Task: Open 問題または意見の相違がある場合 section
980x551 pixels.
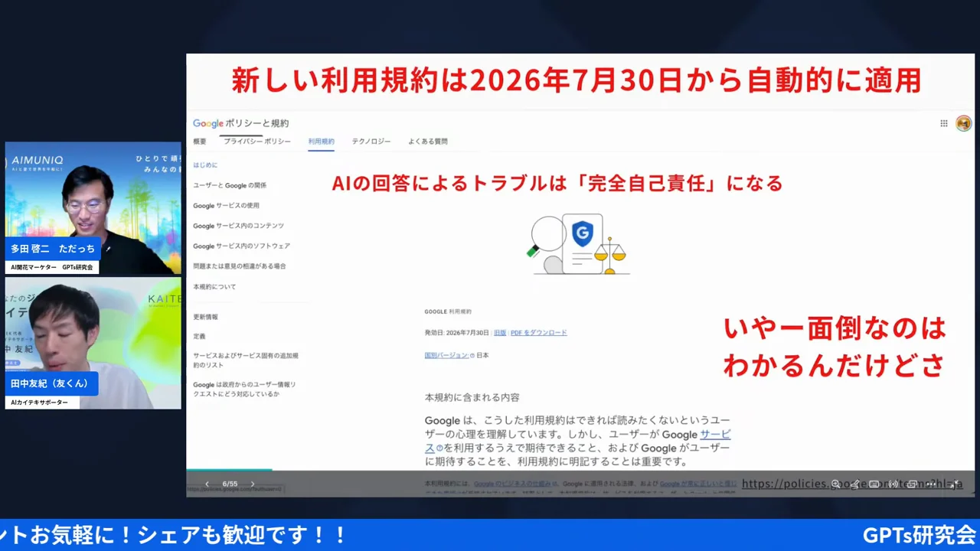Action: (239, 266)
